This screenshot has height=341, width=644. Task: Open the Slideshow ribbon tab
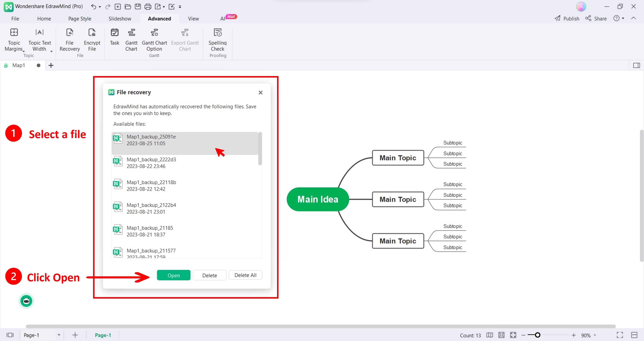(x=120, y=19)
